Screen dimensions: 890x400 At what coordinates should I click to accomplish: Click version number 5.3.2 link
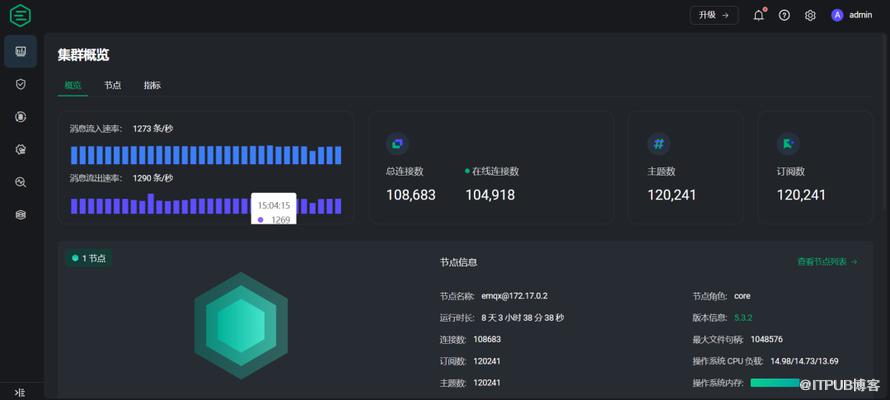(743, 318)
